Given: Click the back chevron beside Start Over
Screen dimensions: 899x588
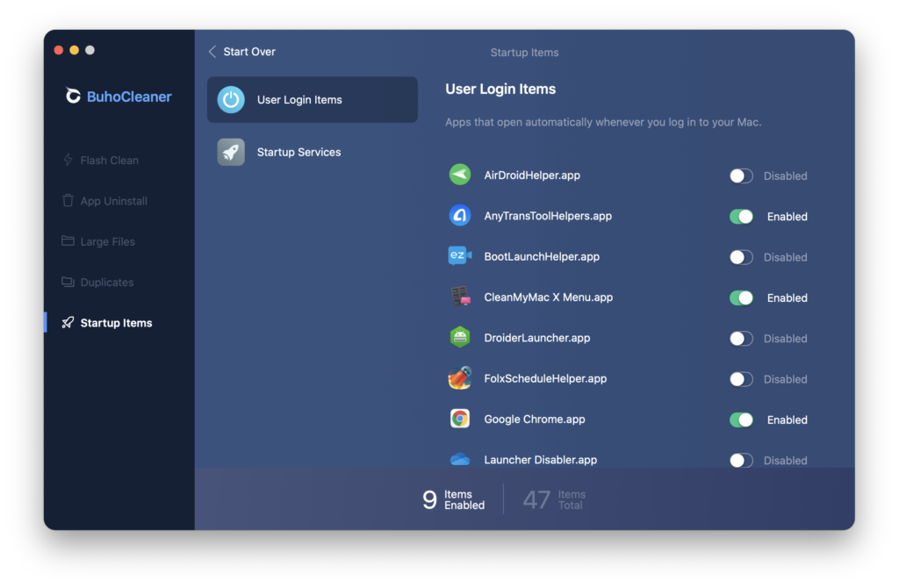Looking at the screenshot, I should coord(212,52).
